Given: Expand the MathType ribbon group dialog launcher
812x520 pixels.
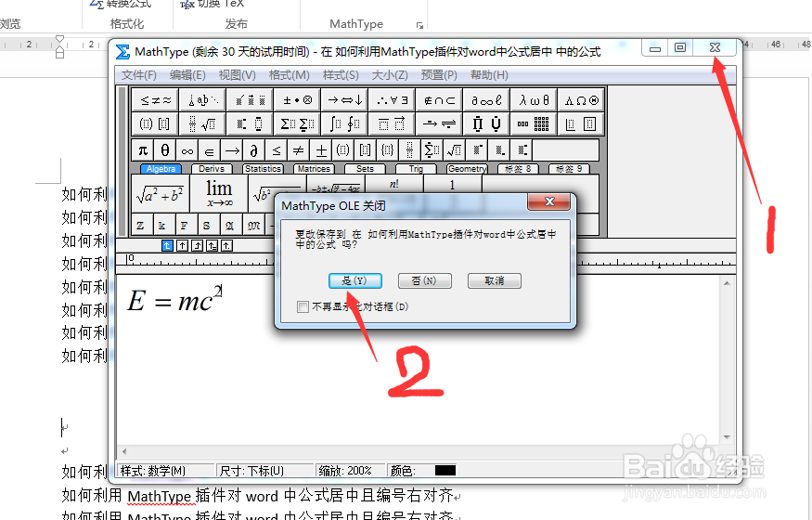Looking at the screenshot, I should (419, 25).
